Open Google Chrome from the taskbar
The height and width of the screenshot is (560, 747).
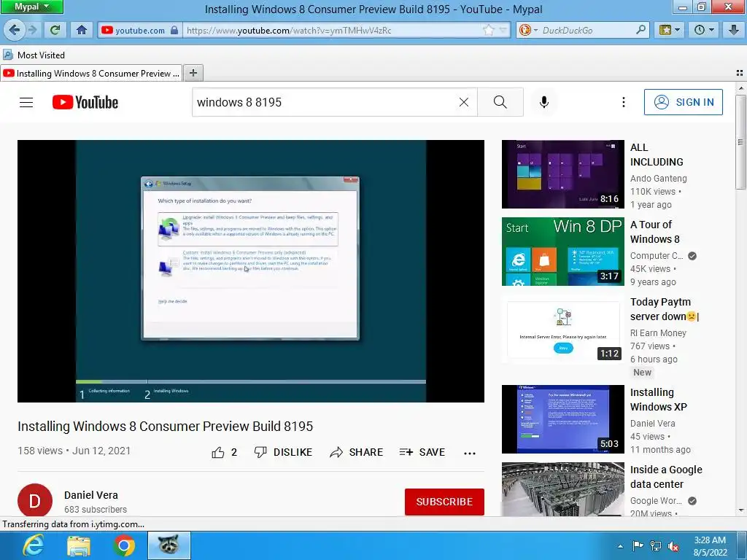tap(124, 545)
